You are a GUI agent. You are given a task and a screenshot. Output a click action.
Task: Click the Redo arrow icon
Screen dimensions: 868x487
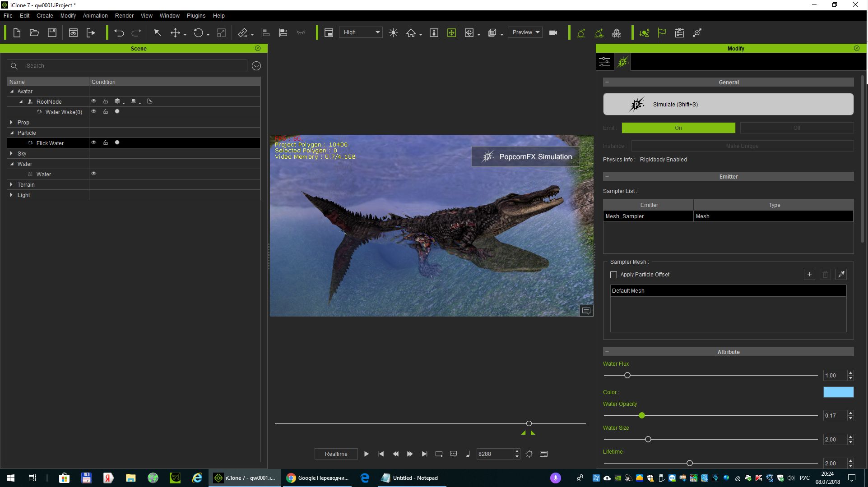(136, 32)
